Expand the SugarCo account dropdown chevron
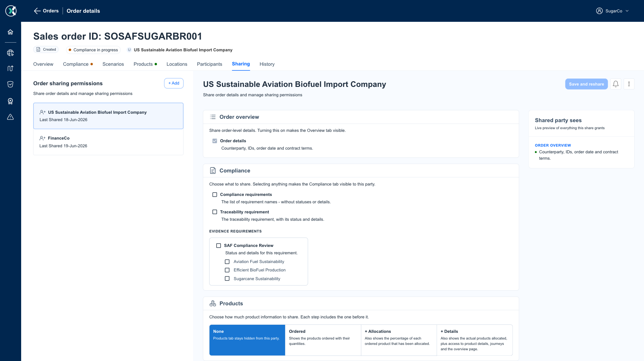 (627, 11)
